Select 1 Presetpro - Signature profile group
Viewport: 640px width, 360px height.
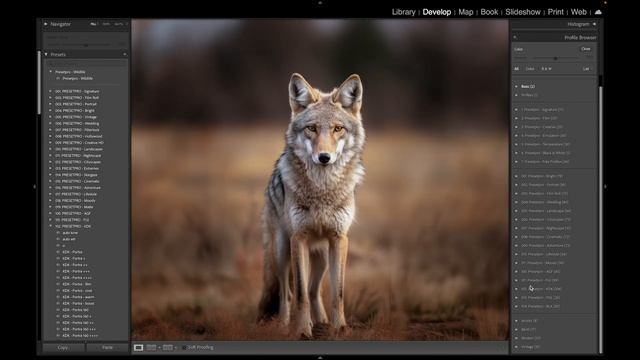click(x=542, y=110)
